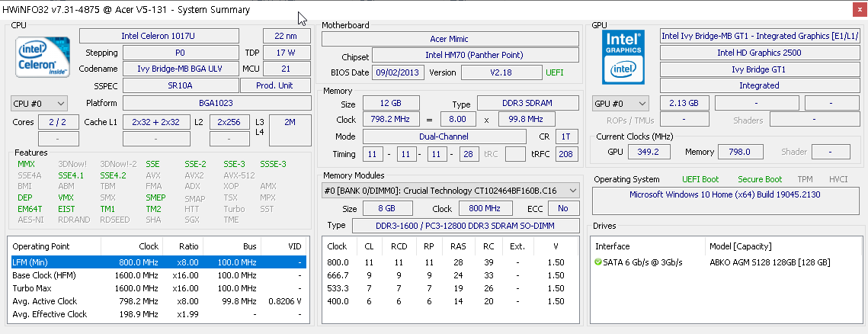Click the TDP 17 W field
Image resolution: width=868 pixels, height=334 pixels.
287,53
